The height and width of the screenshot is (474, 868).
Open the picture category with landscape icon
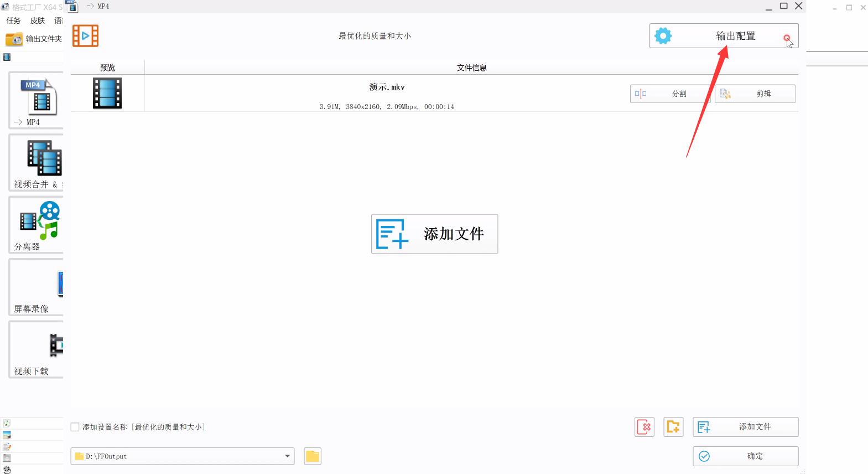tap(7, 435)
